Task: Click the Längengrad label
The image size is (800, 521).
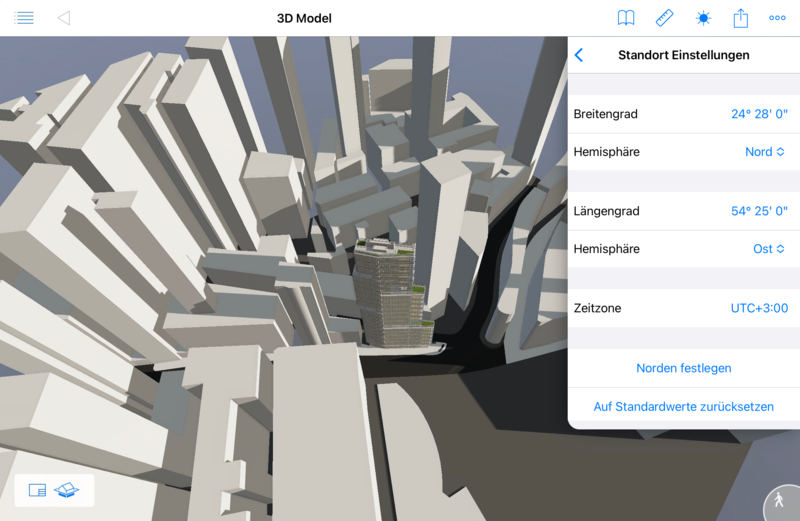Action: click(607, 211)
